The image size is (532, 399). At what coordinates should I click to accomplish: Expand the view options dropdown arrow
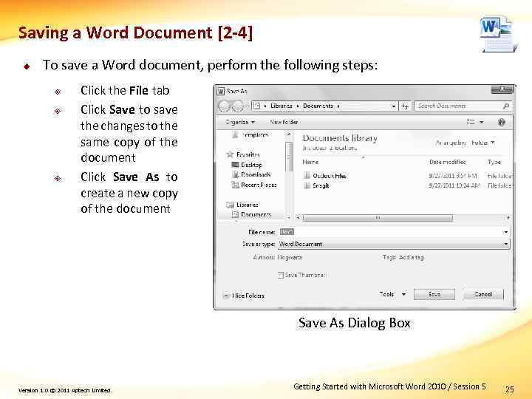[481, 122]
